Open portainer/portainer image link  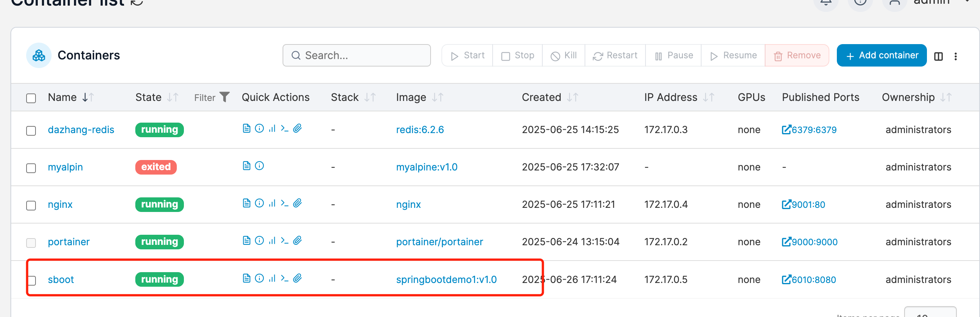point(440,241)
